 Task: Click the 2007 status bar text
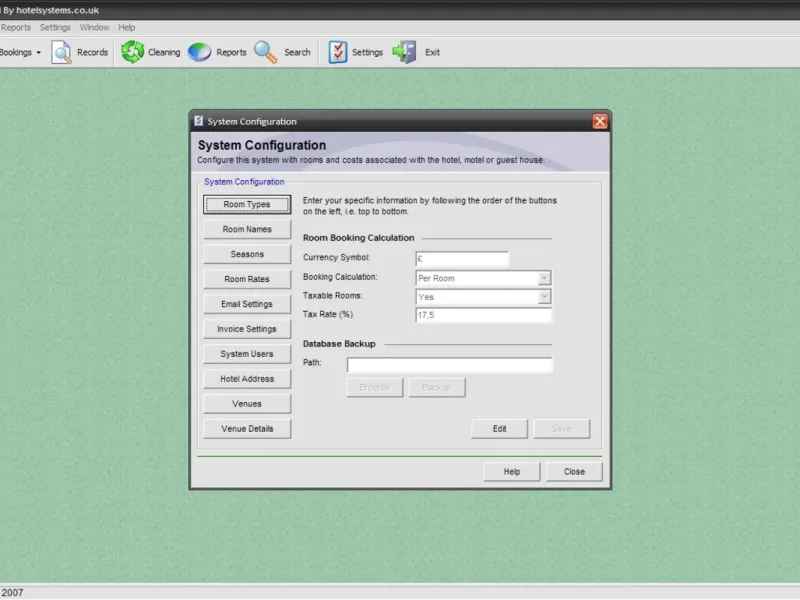point(12,593)
